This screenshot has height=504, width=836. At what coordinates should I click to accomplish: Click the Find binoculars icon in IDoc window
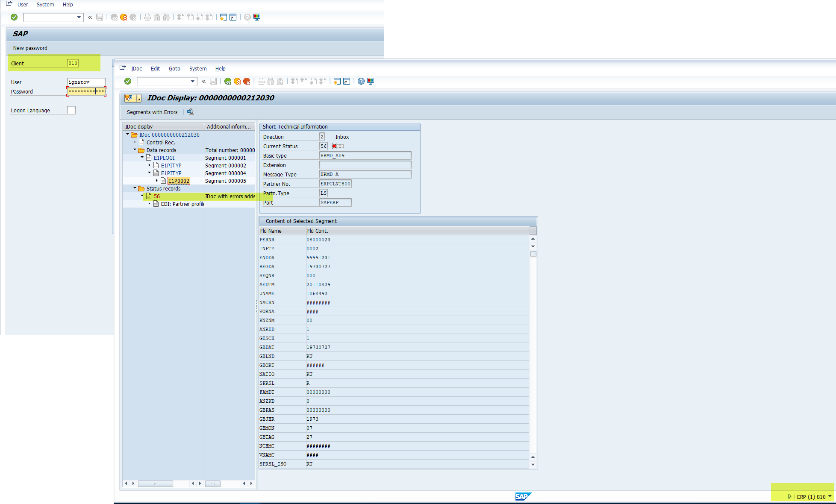pyautogui.click(x=271, y=81)
